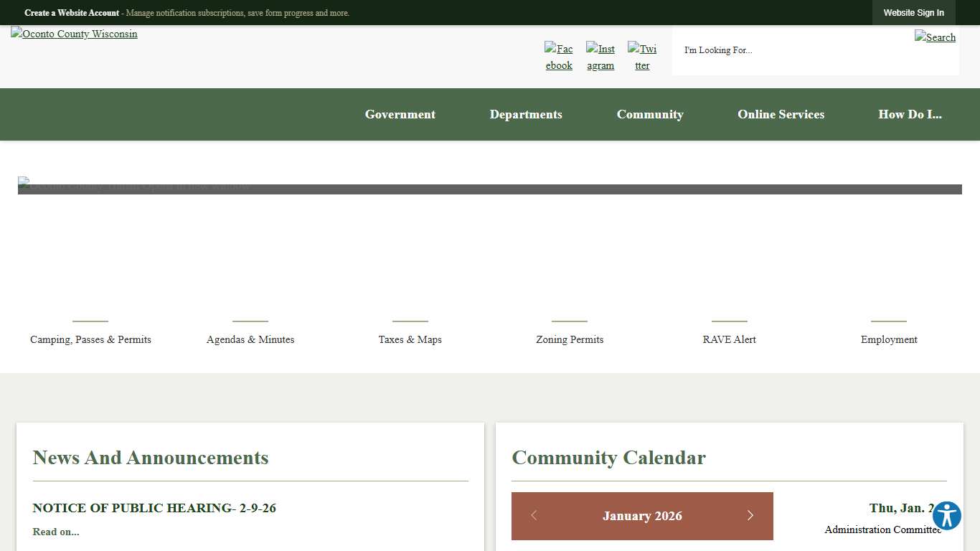
Task: Select Create a Website Account
Action: 72,12
